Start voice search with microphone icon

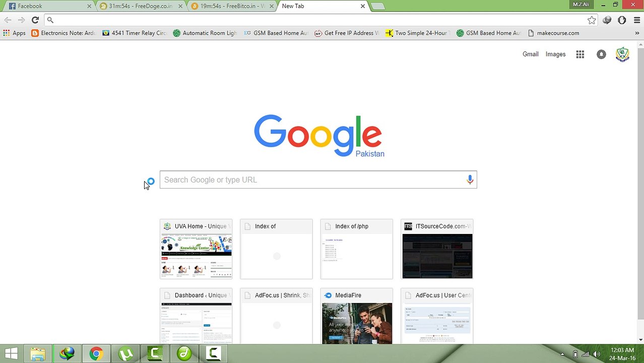[x=470, y=179]
